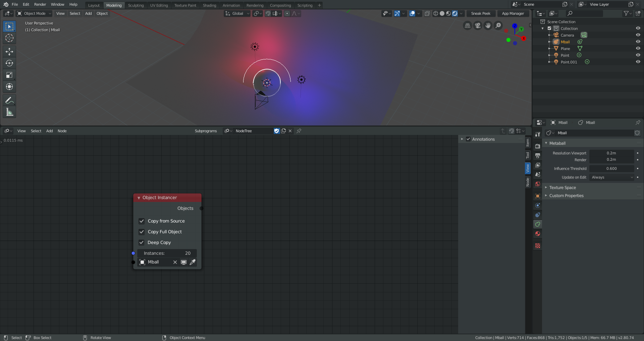
Task: Click the outliner search field
Action: 584,13
